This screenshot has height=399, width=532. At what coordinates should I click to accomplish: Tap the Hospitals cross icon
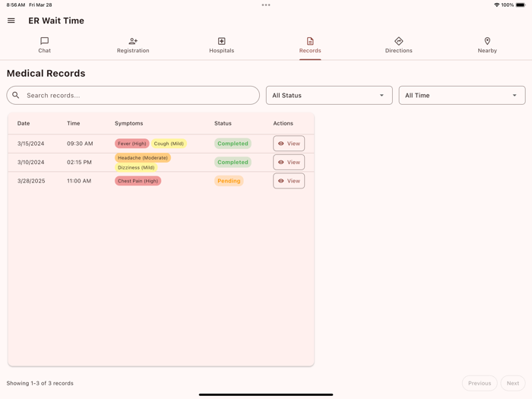coord(222,41)
